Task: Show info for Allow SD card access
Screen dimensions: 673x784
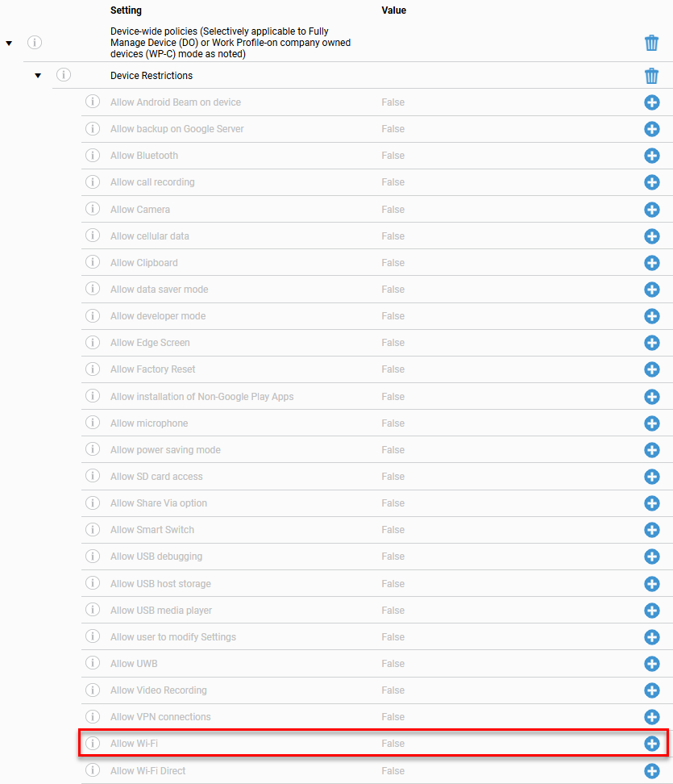Action: click(93, 476)
